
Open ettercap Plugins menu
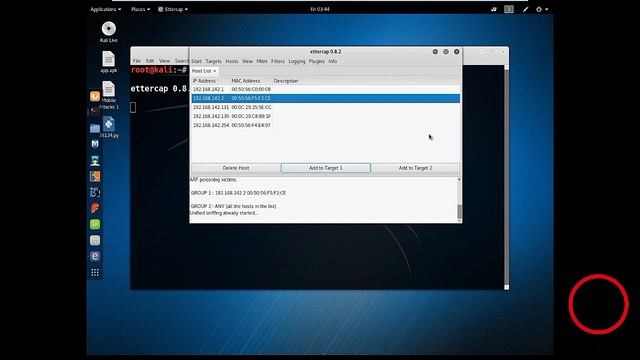[x=316, y=61]
